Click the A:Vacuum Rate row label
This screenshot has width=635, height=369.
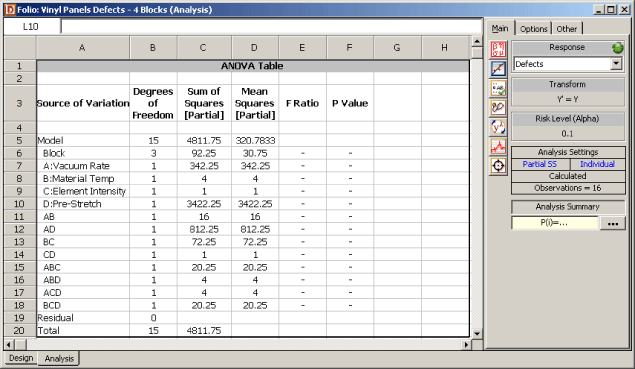76,166
